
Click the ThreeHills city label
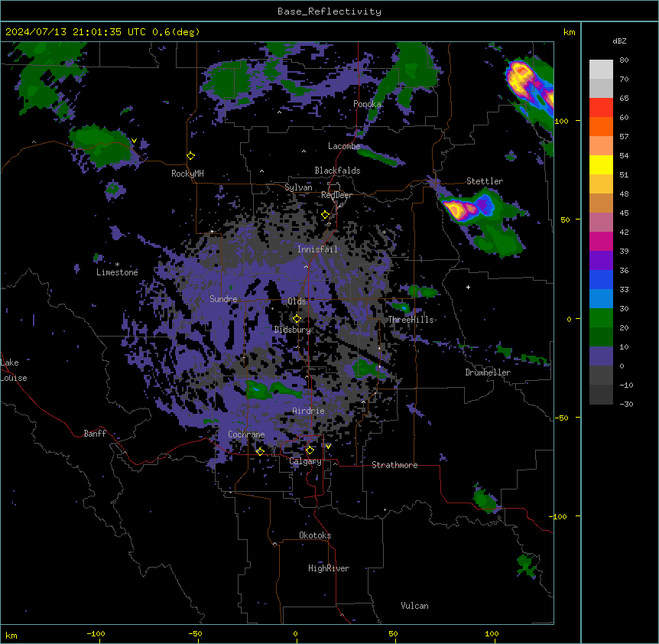point(411,320)
